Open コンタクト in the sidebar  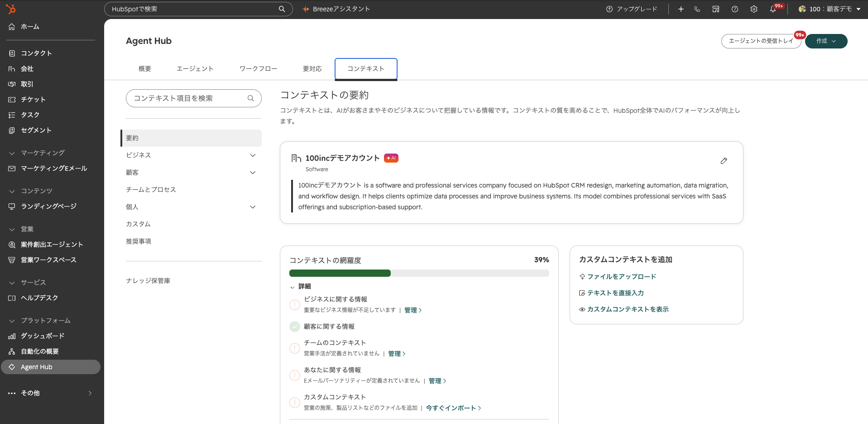pyautogui.click(x=36, y=53)
